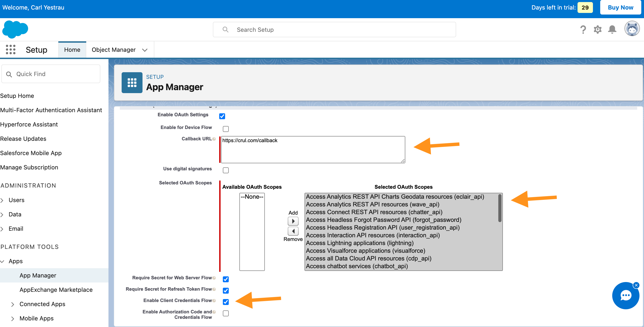Select the Home tab in Setup
Image resolution: width=644 pixels, height=327 pixels.
72,50
